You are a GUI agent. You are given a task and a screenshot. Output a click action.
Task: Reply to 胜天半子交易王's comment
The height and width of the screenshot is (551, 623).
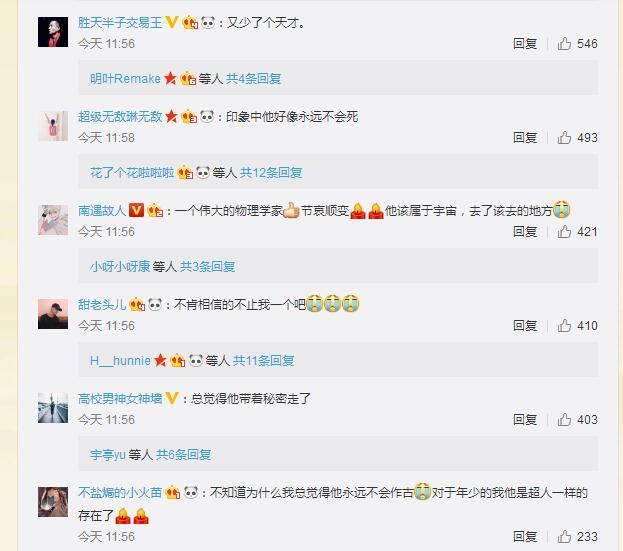525,44
